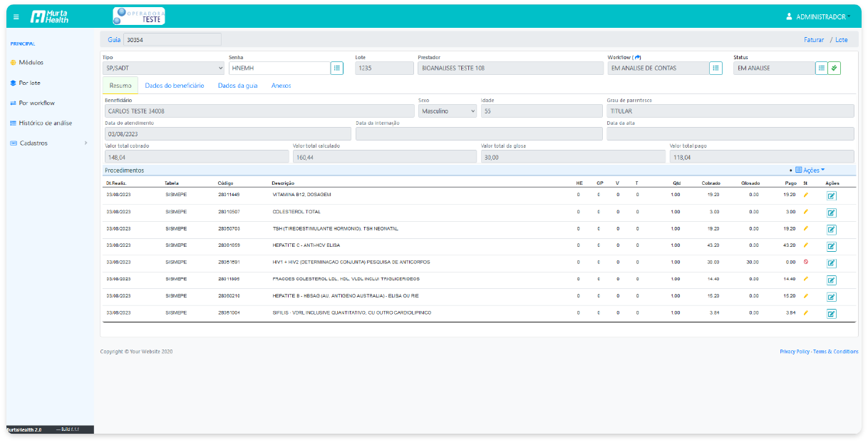Click the green double-check Status button
The width and height of the screenshot is (868, 443).
tap(835, 68)
